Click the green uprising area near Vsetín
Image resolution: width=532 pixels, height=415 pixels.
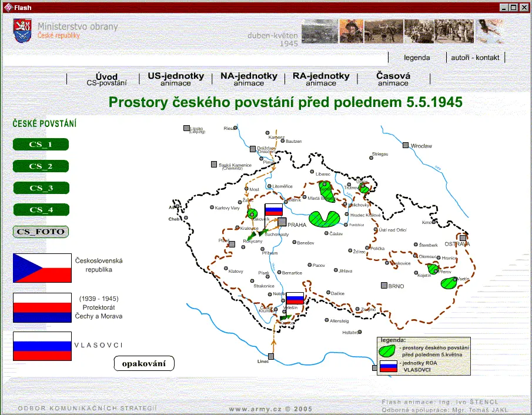pyautogui.click(x=449, y=283)
